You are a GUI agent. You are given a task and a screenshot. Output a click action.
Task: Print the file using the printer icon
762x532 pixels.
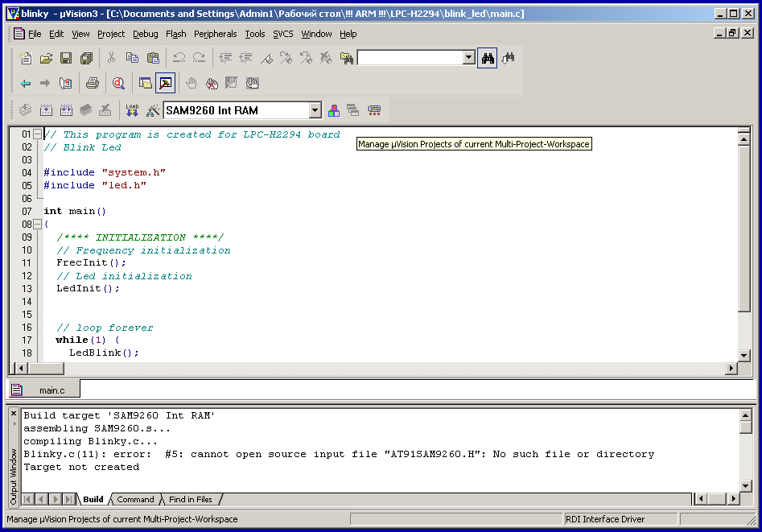click(93, 83)
